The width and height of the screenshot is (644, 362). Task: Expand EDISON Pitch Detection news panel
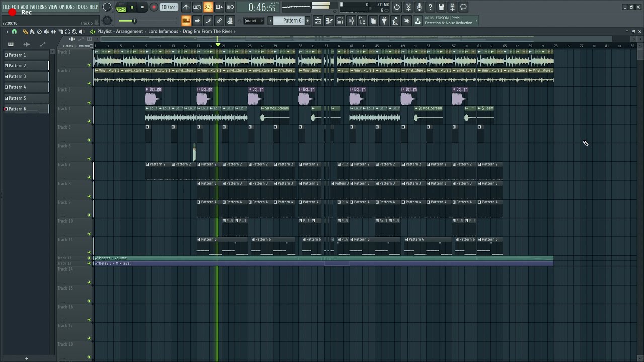[x=450, y=20]
